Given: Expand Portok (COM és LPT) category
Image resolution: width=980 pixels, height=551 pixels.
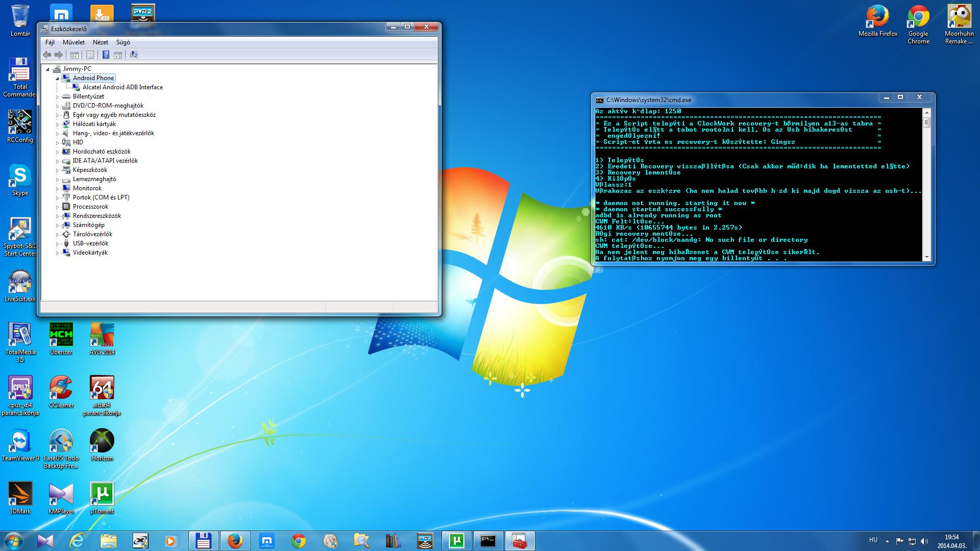Looking at the screenshot, I should click(x=57, y=197).
